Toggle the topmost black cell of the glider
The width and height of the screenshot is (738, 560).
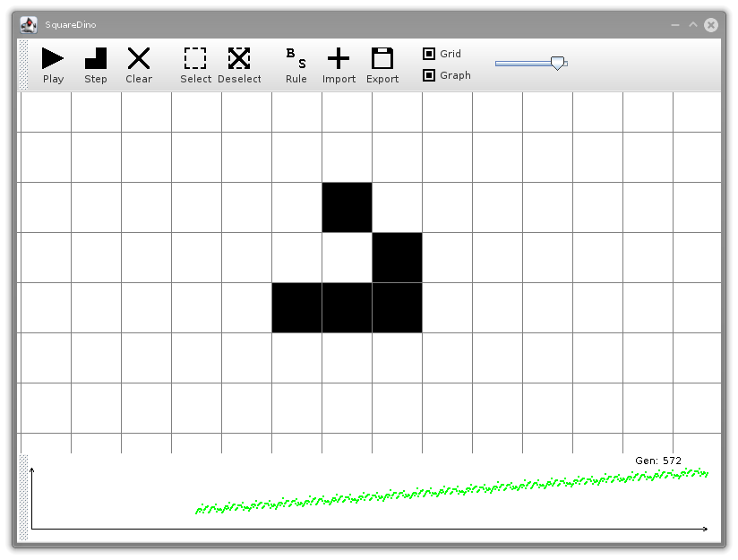pos(347,207)
